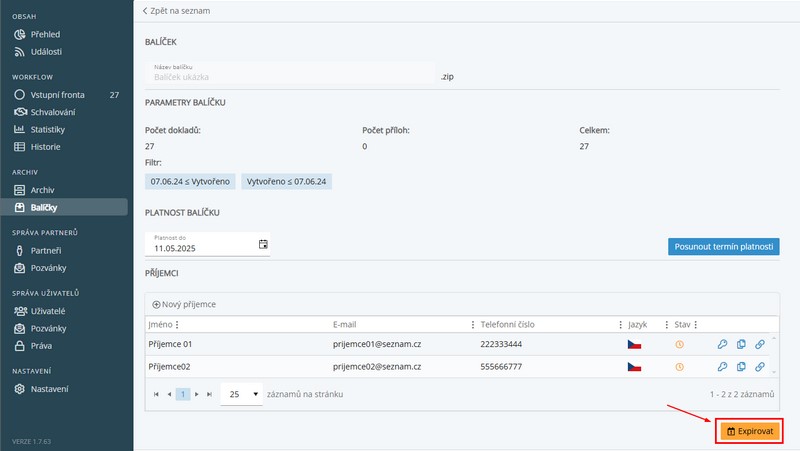
Task: Click the key icon for Příjemce 01
Action: pos(723,344)
